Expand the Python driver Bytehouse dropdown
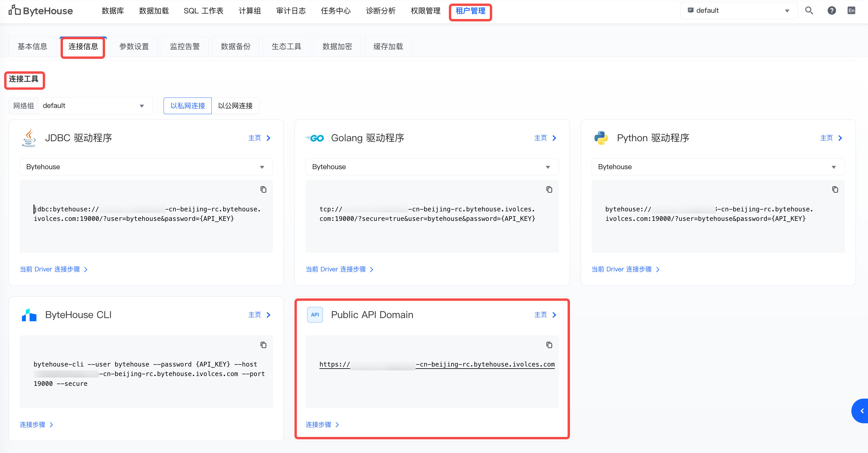The height and width of the screenshot is (453, 868). point(718,167)
